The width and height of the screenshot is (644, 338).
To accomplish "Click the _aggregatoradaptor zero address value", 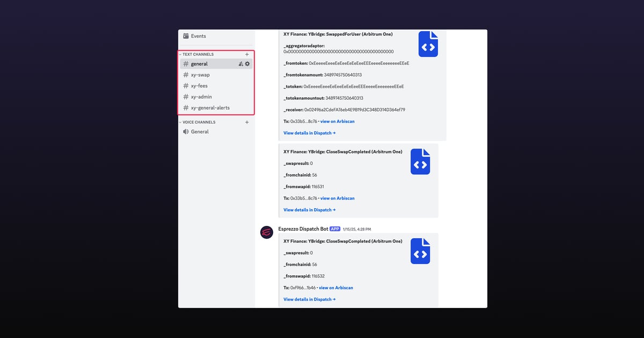I will click(339, 52).
